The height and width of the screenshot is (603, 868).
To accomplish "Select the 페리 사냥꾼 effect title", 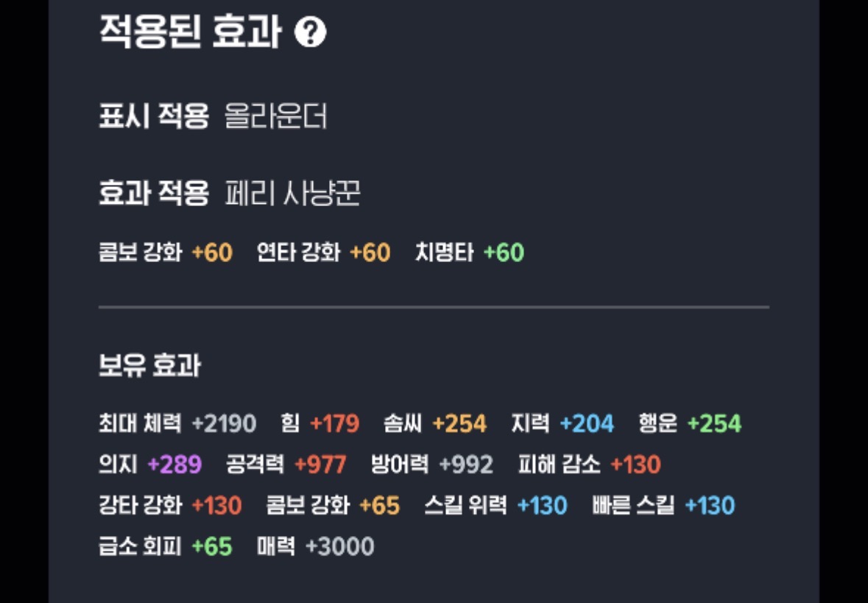I will click(292, 194).
